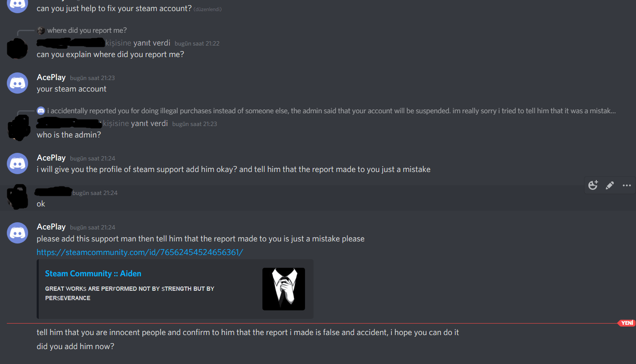The image size is (636, 364).
Task: Open the Steam Community :: Aiden embed title
Action: point(93,274)
